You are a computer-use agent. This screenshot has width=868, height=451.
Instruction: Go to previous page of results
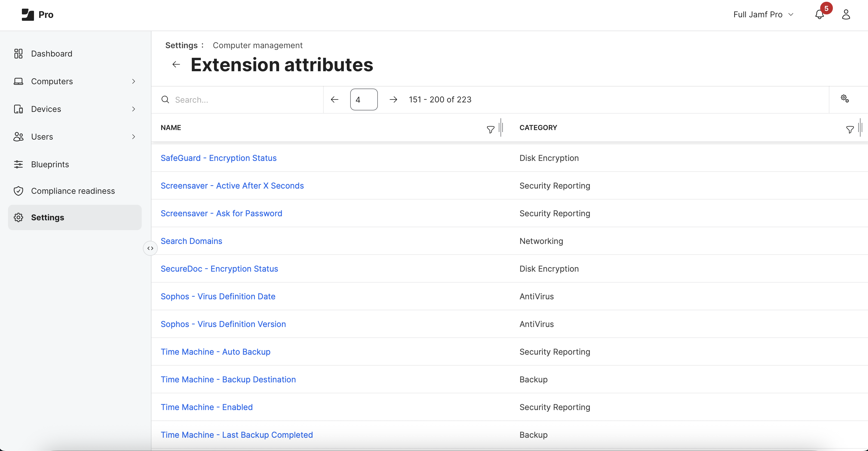pos(334,99)
